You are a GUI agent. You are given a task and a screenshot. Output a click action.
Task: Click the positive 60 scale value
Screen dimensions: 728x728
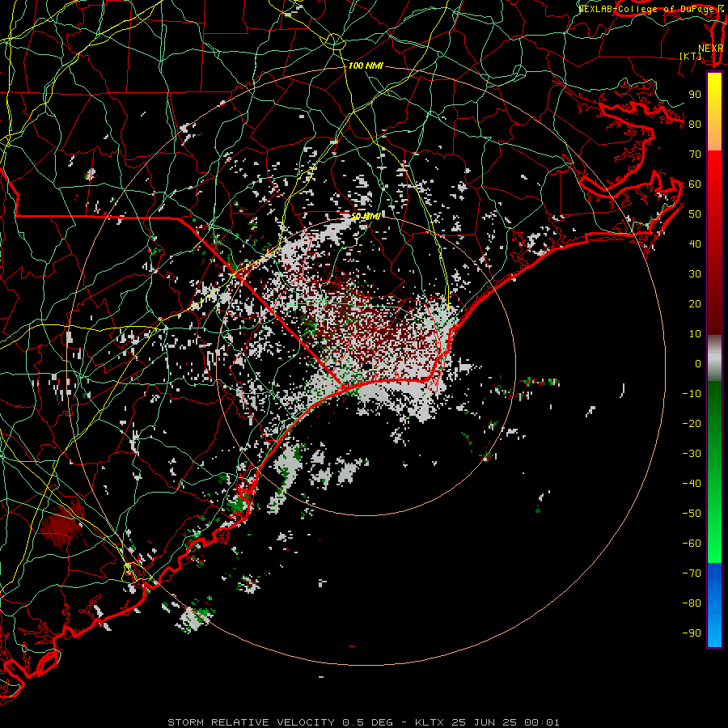coord(695,184)
